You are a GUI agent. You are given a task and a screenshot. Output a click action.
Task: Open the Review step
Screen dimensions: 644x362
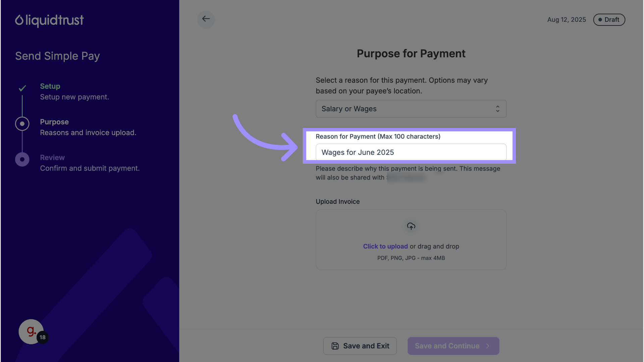pyautogui.click(x=52, y=158)
